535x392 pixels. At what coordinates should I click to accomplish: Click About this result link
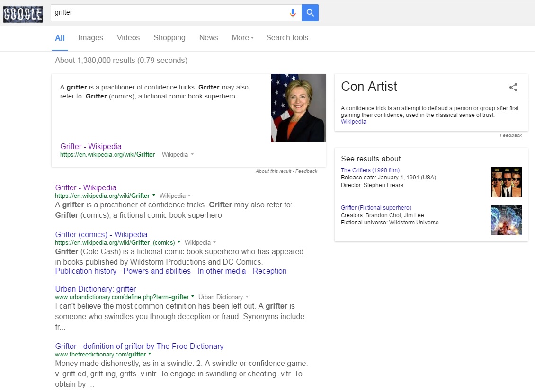point(274,171)
